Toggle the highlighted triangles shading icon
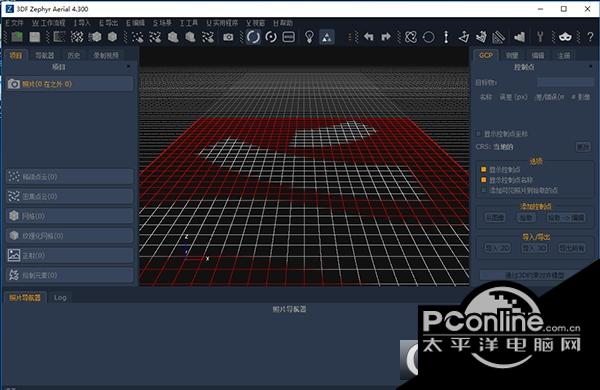This screenshot has height=390, width=600. tap(327, 37)
